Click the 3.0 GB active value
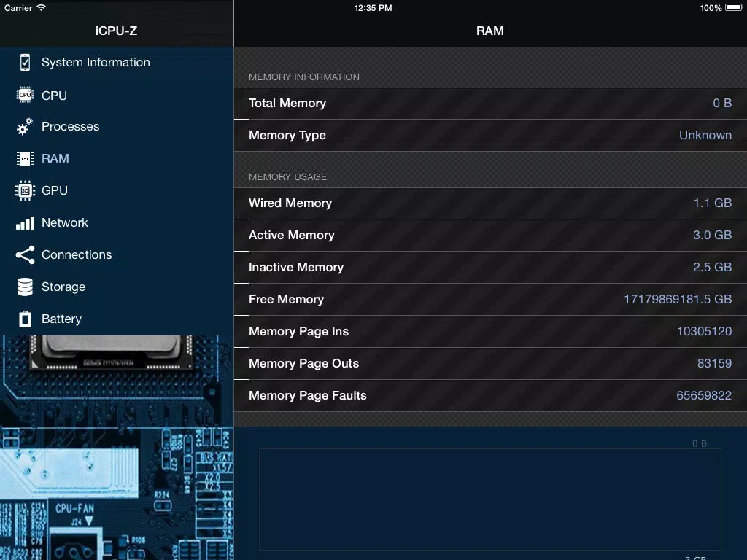Screen dimensions: 747x560 (x=713, y=236)
